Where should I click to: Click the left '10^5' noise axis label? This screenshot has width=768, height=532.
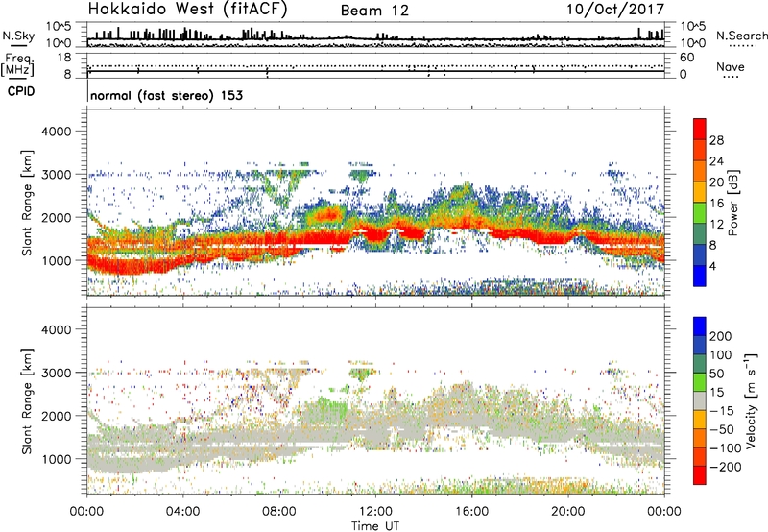(59, 26)
